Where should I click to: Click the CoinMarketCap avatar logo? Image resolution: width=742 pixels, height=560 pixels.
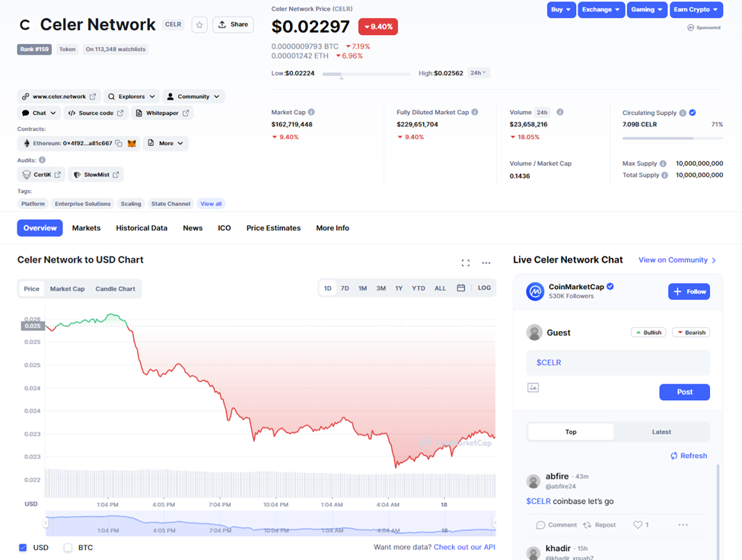[535, 291]
